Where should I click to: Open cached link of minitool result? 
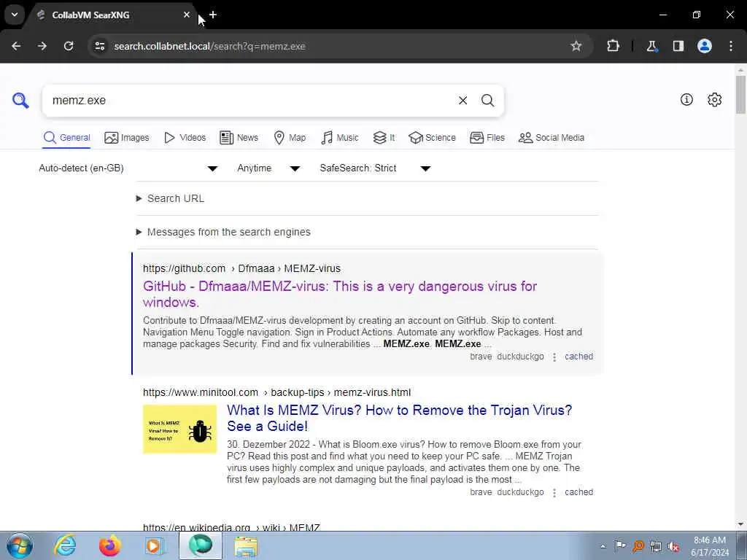tap(578, 492)
